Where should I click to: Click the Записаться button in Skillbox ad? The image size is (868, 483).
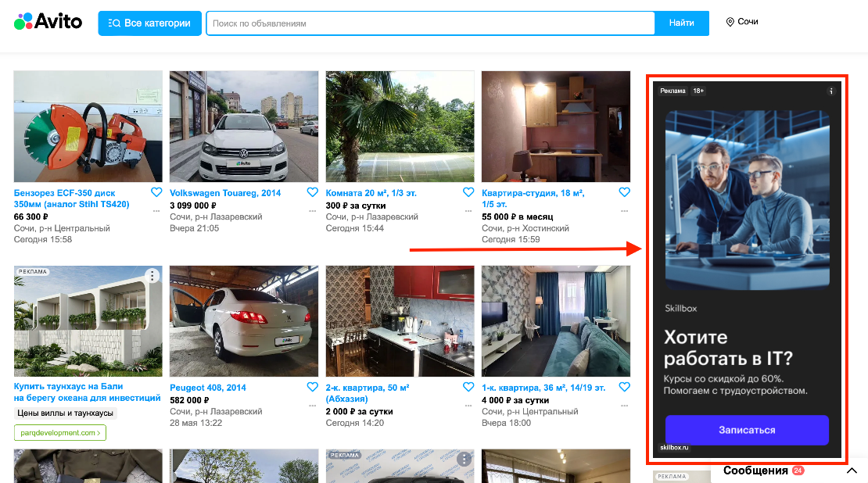tap(746, 430)
